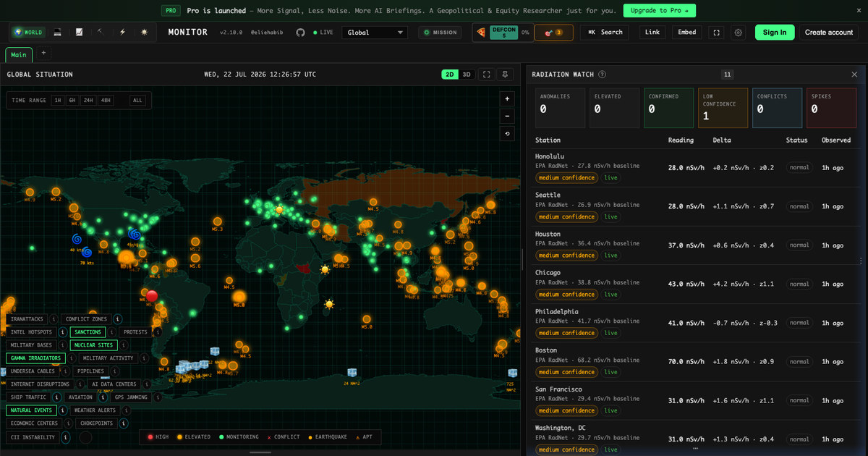The width and height of the screenshot is (868, 456).
Task: Open the Mission button
Action: pyautogui.click(x=440, y=33)
